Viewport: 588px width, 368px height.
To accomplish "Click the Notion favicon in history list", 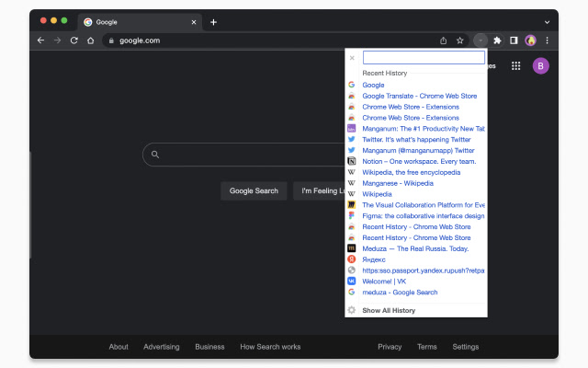I will coord(351,161).
